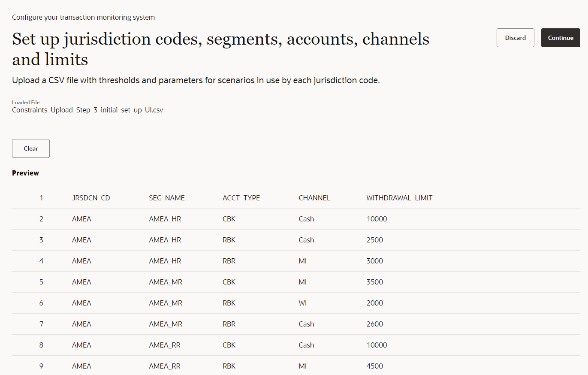Screen dimensions: 588x375
Task: Select AMEA_RR segment in row 8
Action: click(x=165, y=345)
